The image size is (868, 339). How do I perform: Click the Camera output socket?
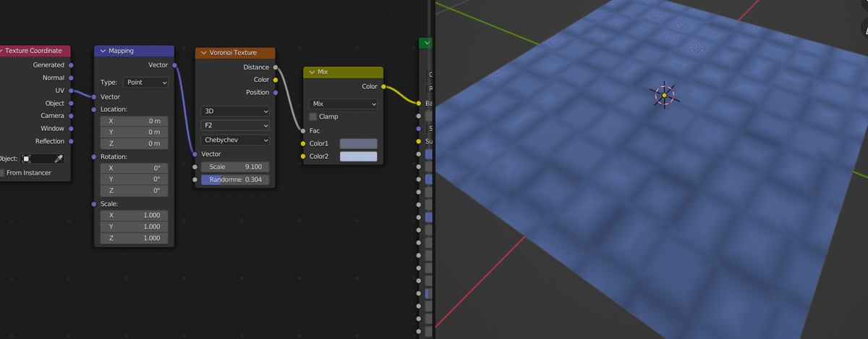71,116
